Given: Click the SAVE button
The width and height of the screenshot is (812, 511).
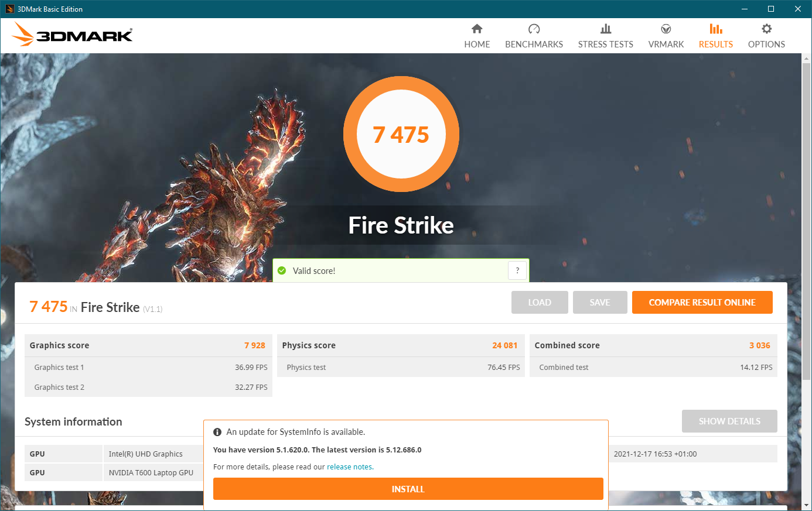Looking at the screenshot, I should [600, 303].
